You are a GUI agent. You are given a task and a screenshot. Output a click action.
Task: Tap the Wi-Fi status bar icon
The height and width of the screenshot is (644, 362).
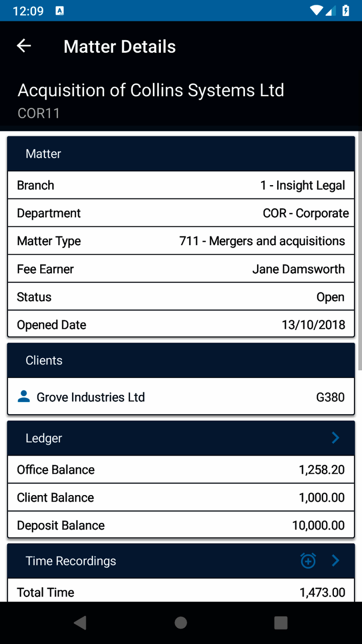[316, 10]
